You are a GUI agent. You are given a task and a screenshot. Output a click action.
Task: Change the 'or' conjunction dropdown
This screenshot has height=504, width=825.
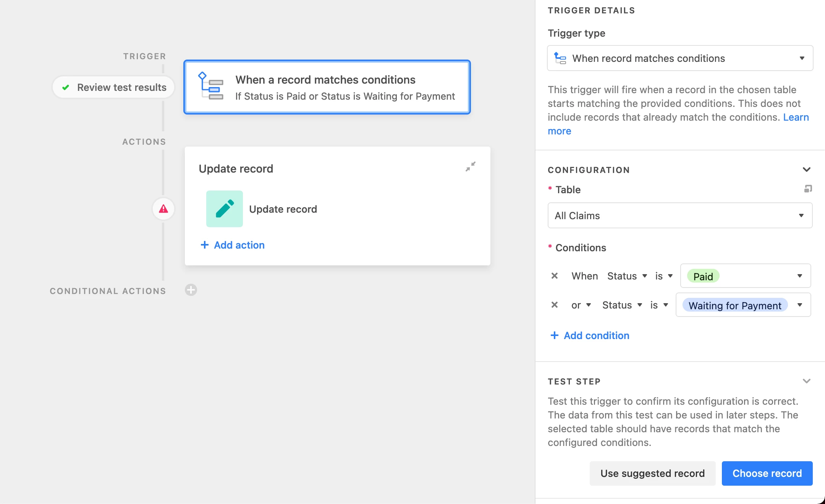pyautogui.click(x=581, y=305)
